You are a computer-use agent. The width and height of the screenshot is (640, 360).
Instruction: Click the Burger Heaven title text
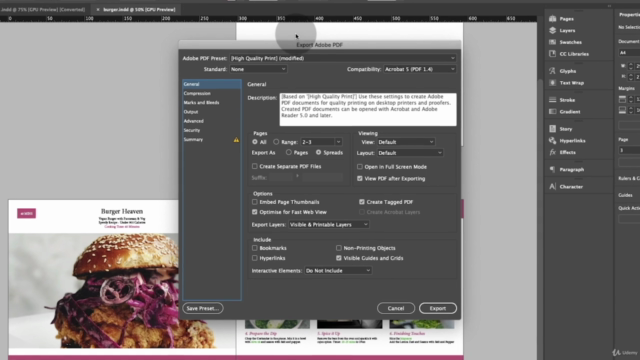click(x=122, y=211)
